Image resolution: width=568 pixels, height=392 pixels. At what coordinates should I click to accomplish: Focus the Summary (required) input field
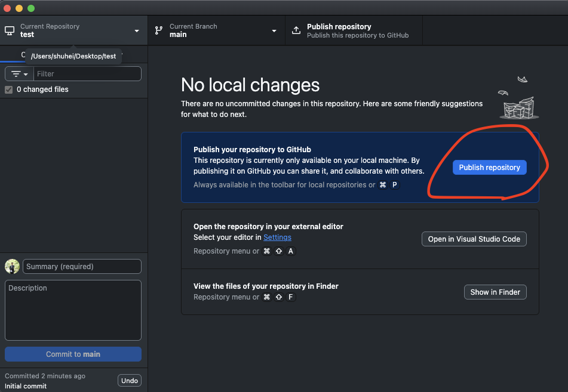point(82,267)
